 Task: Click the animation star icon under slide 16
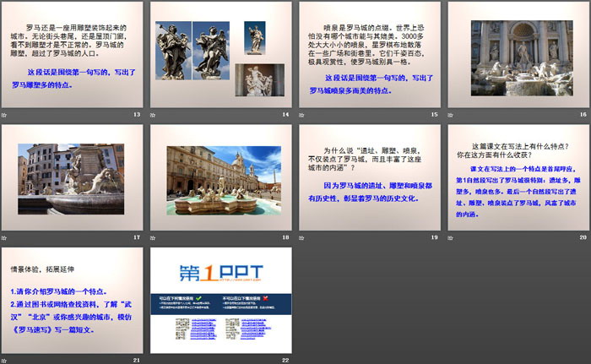point(450,115)
